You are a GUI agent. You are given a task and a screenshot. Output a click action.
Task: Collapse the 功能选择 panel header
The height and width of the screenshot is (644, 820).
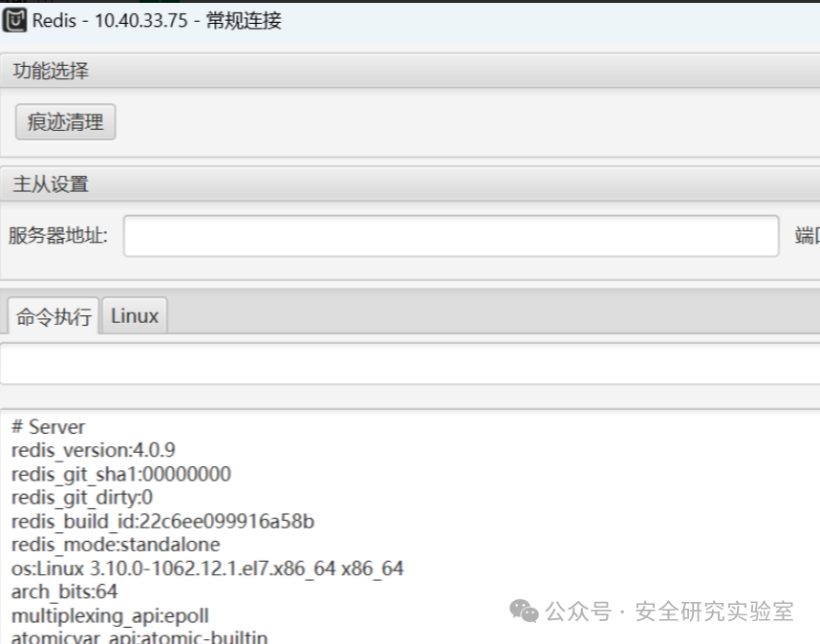410,71
